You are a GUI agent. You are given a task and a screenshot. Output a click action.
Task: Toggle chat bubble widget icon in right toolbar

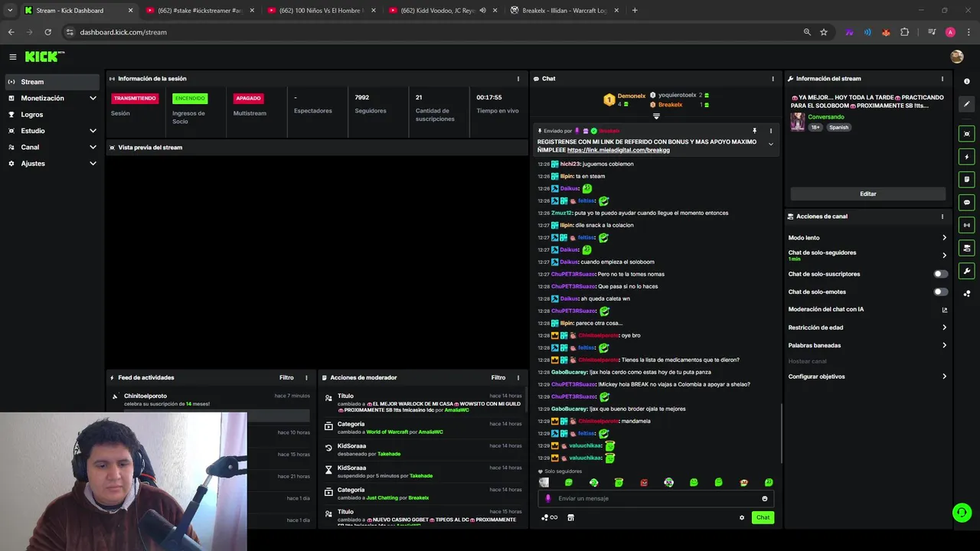tap(966, 203)
